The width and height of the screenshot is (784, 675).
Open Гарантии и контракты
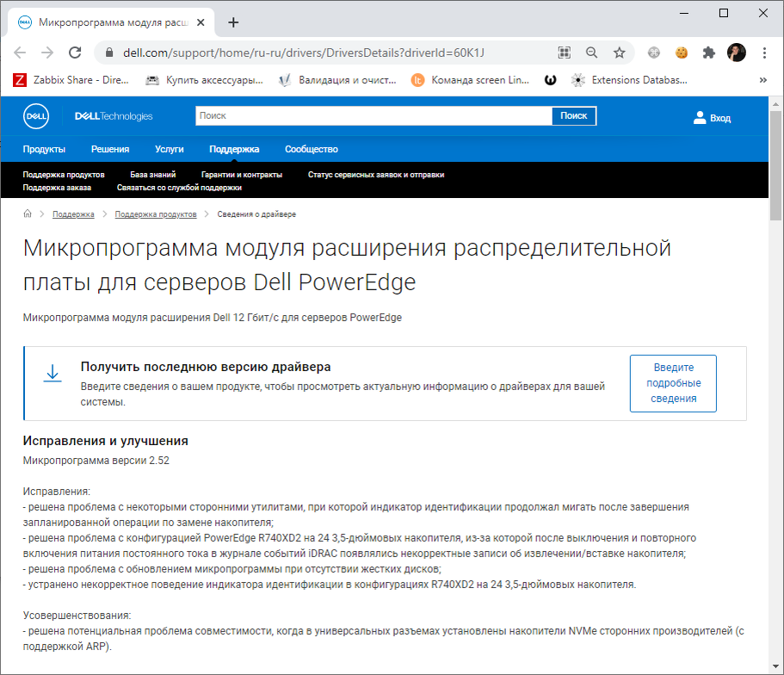click(242, 175)
